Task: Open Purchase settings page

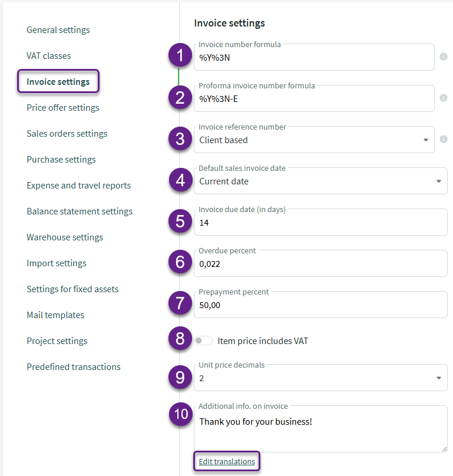Action: tap(61, 160)
